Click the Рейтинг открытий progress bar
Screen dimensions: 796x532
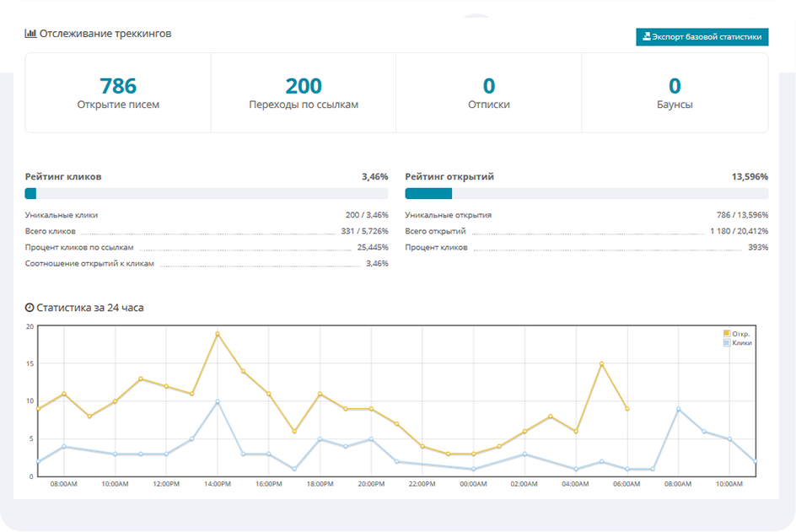[x=586, y=193]
